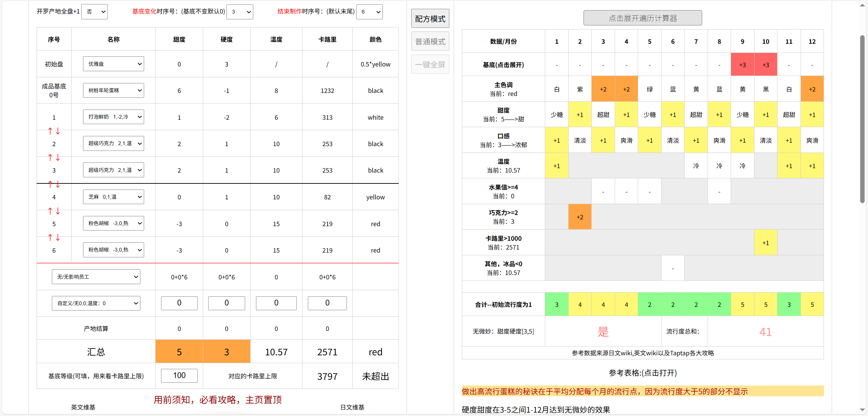Click the custom 硬度 input field

(x=226, y=303)
